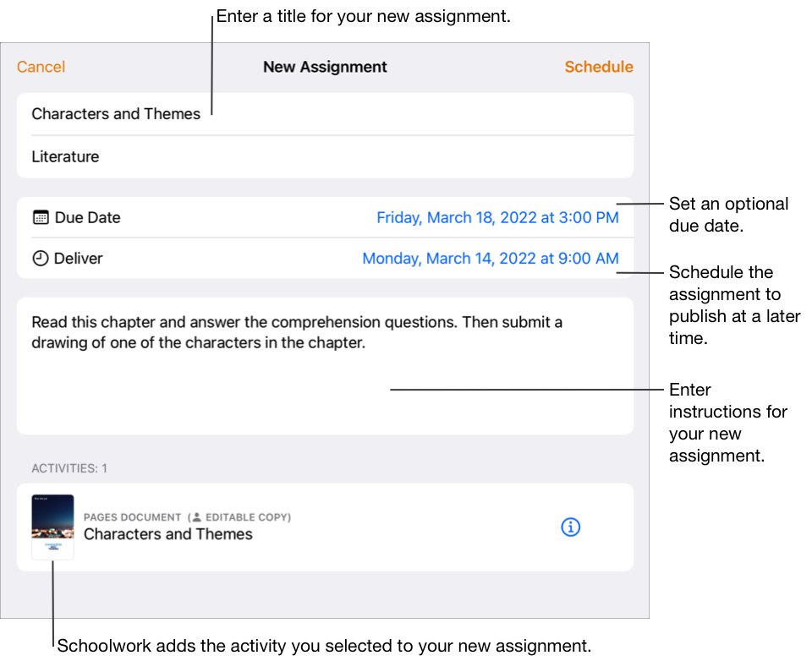The height and width of the screenshot is (661, 812).
Task: Open the Pages document thumbnail preview
Action: 52,527
